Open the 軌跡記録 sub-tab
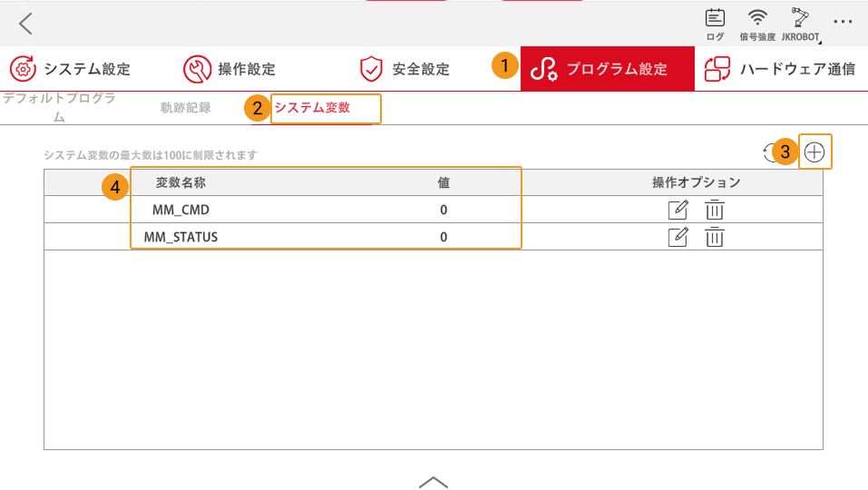Viewport: 868px width, 490px height. click(x=185, y=108)
